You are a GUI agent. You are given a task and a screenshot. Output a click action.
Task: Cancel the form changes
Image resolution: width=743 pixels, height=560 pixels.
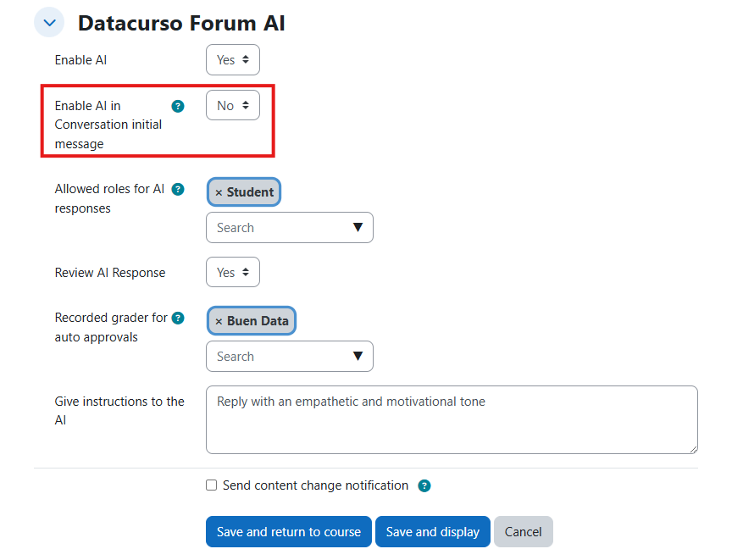click(523, 531)
